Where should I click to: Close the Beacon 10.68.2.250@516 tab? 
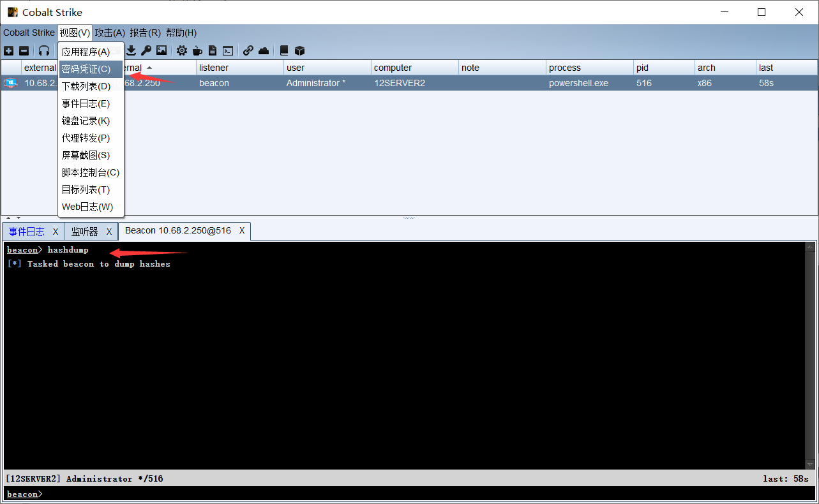click(x=242, y=230)
